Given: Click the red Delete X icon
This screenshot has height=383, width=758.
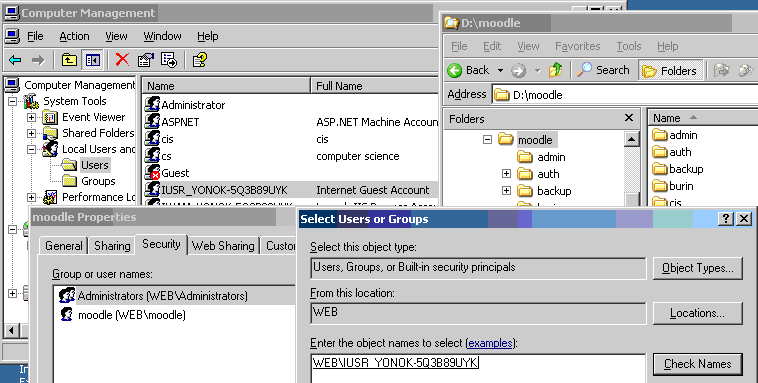Looking at the screenshot, I should coord(122,59).
